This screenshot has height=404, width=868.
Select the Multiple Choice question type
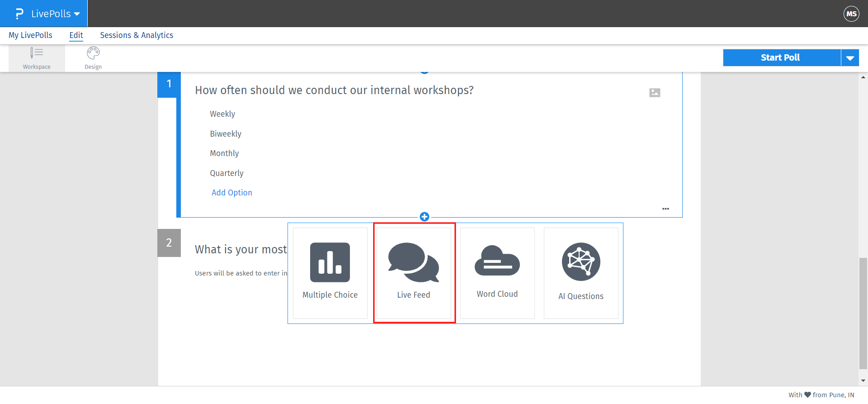coord(330,273)
